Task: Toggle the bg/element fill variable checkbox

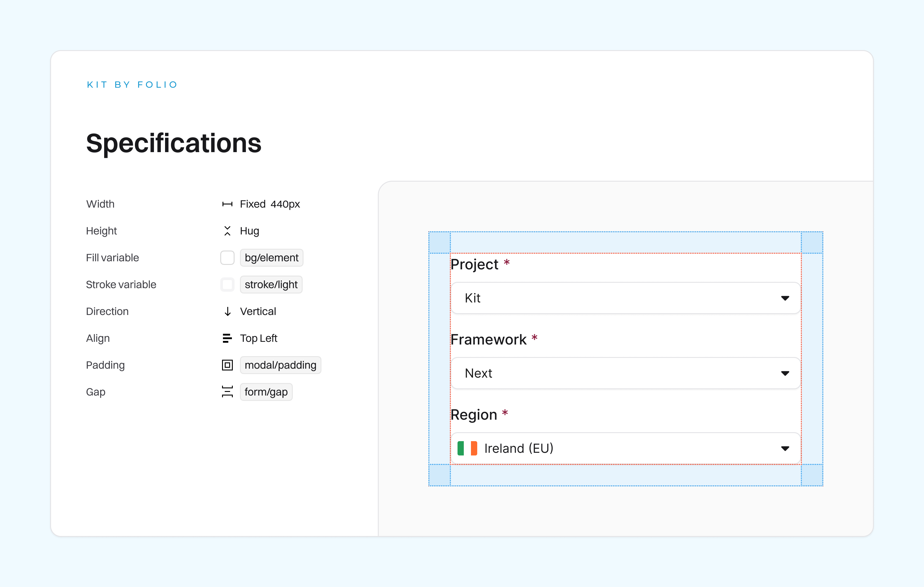Action: coord(227,258)
